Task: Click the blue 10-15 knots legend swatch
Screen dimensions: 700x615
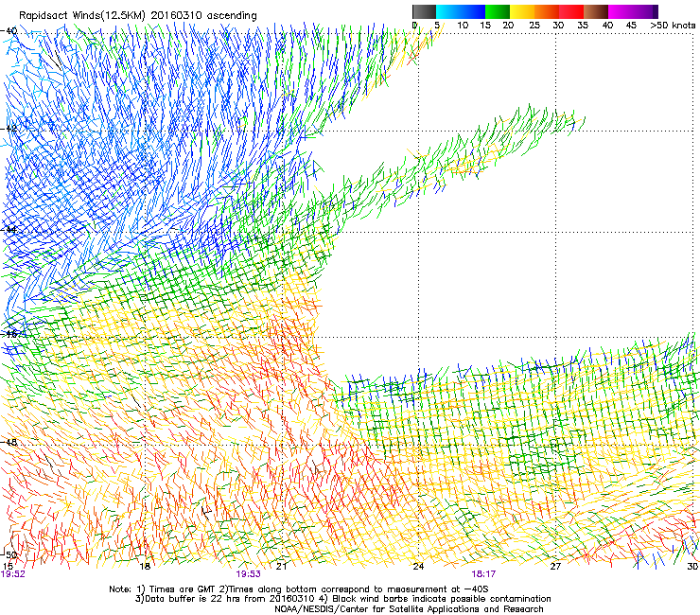Action: point(473,11)
